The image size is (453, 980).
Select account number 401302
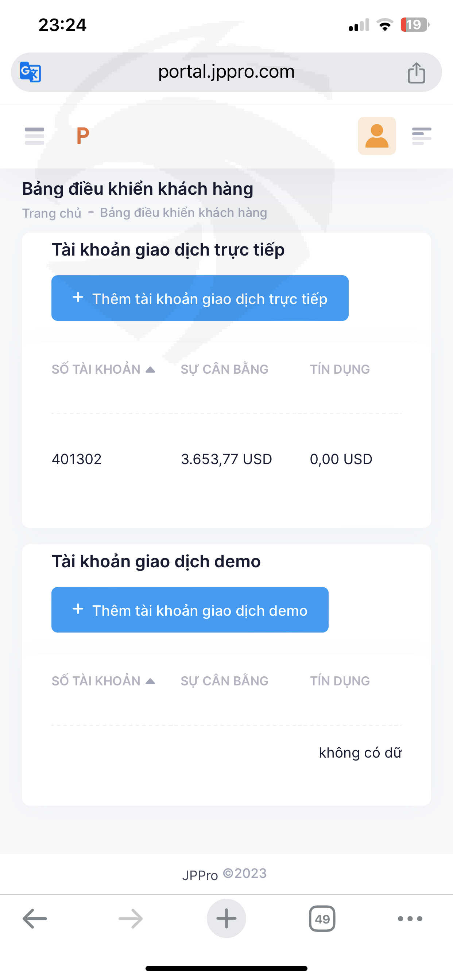77,459
